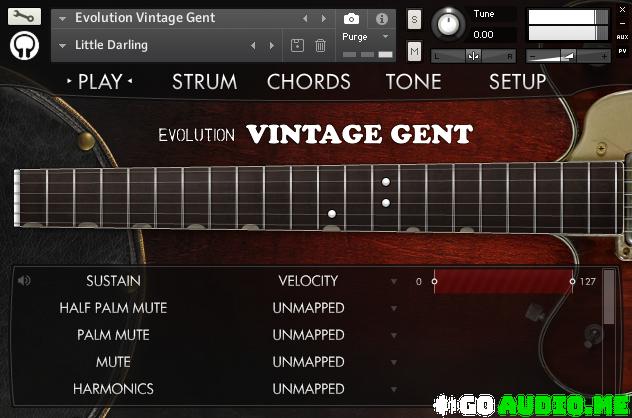The image size is (632, 418).
Task: Click the velocity maximum value 127
Action: click(588, 282)
